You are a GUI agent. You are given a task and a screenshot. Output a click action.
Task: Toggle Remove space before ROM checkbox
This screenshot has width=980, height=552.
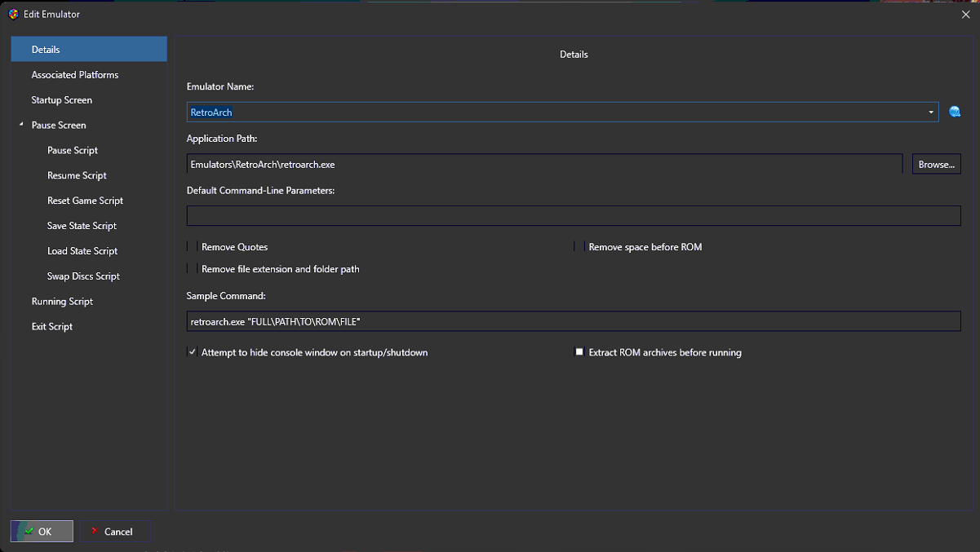click(x=579, y=246)
